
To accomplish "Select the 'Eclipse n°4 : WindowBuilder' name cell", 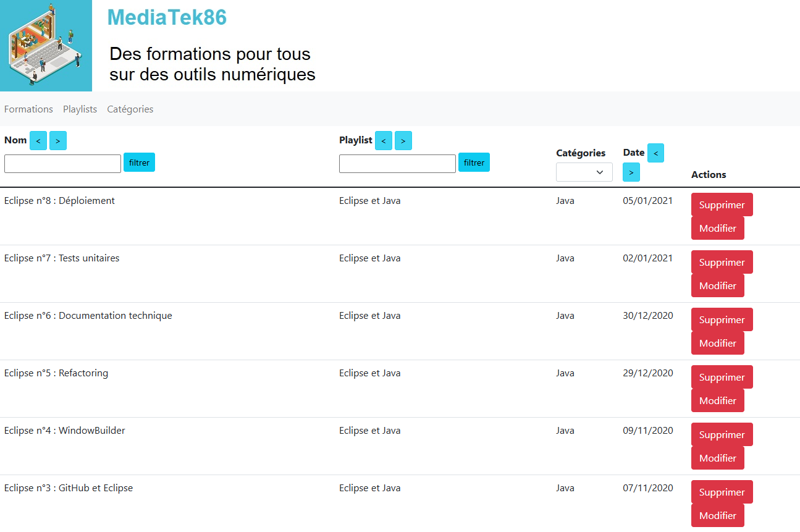I will (65, 431).
